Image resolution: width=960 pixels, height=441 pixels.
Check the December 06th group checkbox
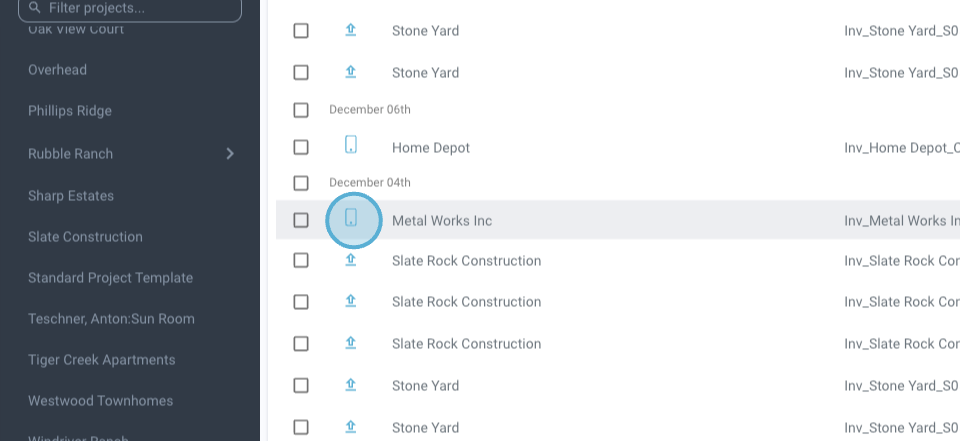(301, 110)
